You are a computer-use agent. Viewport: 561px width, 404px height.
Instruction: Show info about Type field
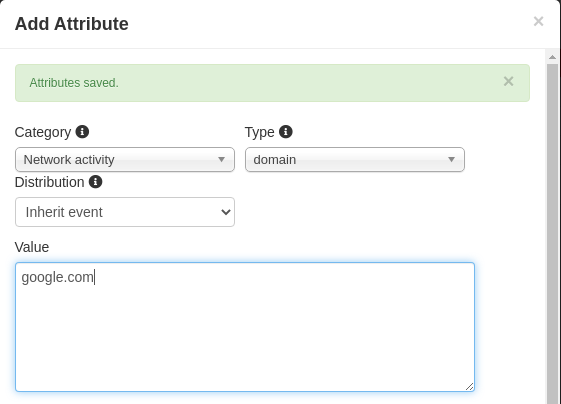point(286,132)
